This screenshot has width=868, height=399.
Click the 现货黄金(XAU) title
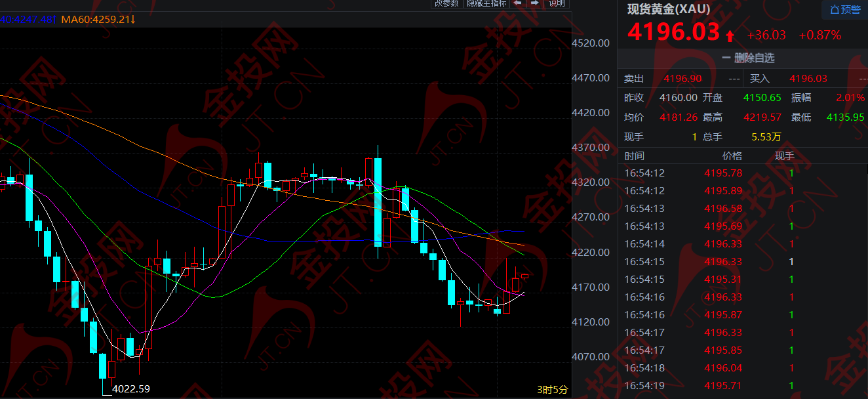coord(668,9)
